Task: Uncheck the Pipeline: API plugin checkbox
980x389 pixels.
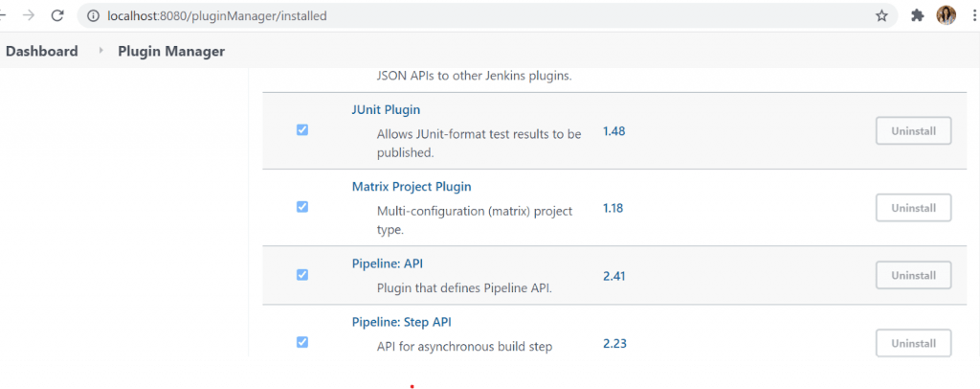Action: (302, 275)
